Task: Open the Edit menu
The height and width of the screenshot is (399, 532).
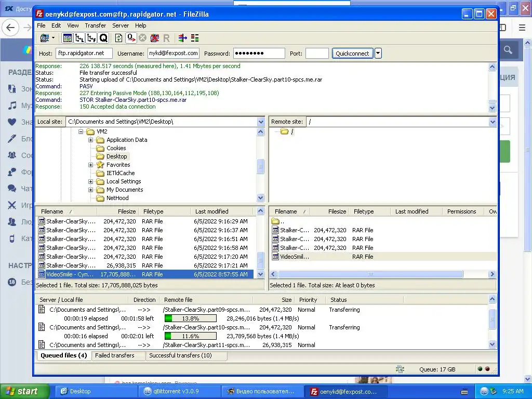Action: pos(56,25)
